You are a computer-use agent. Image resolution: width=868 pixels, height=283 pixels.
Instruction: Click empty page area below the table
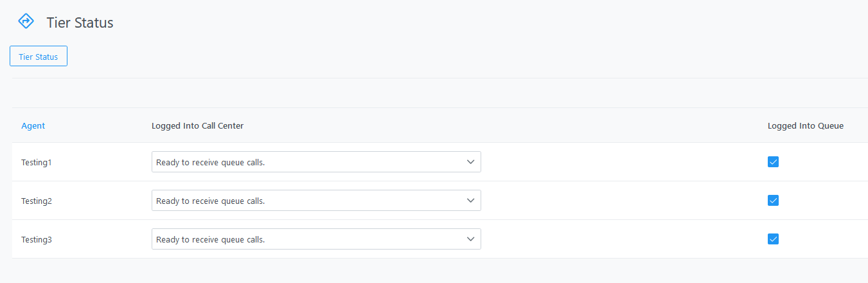[434, 271]
